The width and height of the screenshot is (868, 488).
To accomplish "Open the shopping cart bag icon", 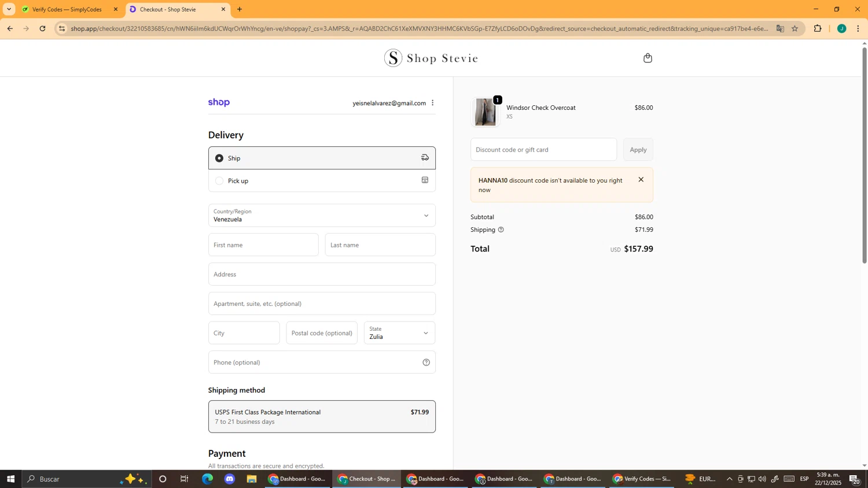I will 648,58.
